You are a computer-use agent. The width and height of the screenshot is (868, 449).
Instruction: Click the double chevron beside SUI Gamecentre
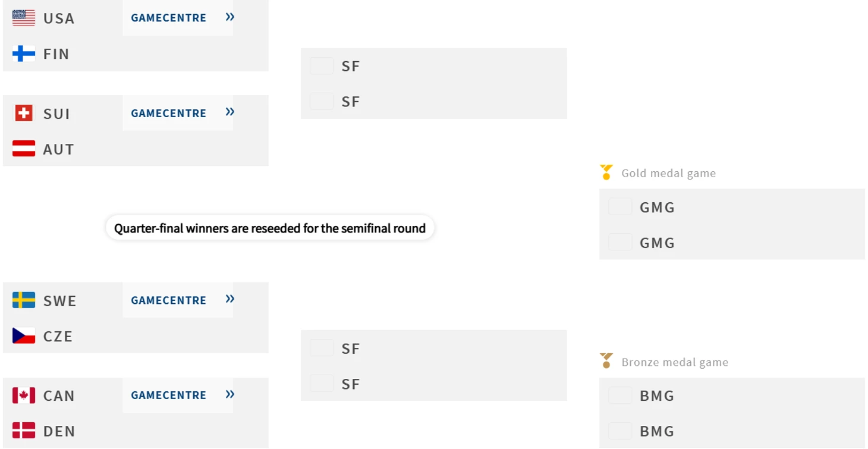coord(230,112)
